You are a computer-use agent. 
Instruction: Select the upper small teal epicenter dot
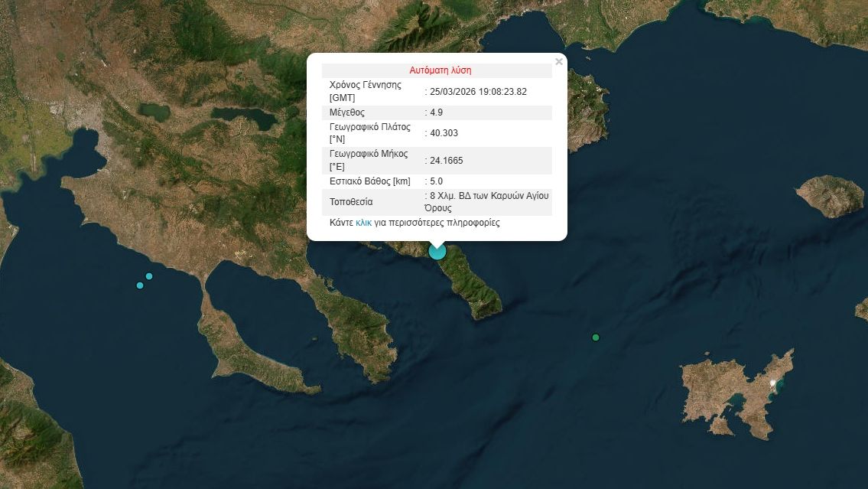(x=149, y=276)
